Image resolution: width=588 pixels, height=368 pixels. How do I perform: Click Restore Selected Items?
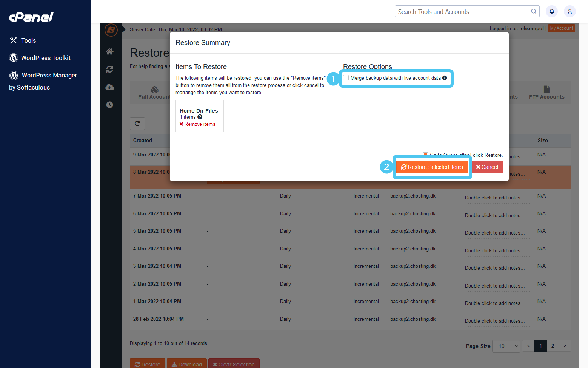pos(432,167)
